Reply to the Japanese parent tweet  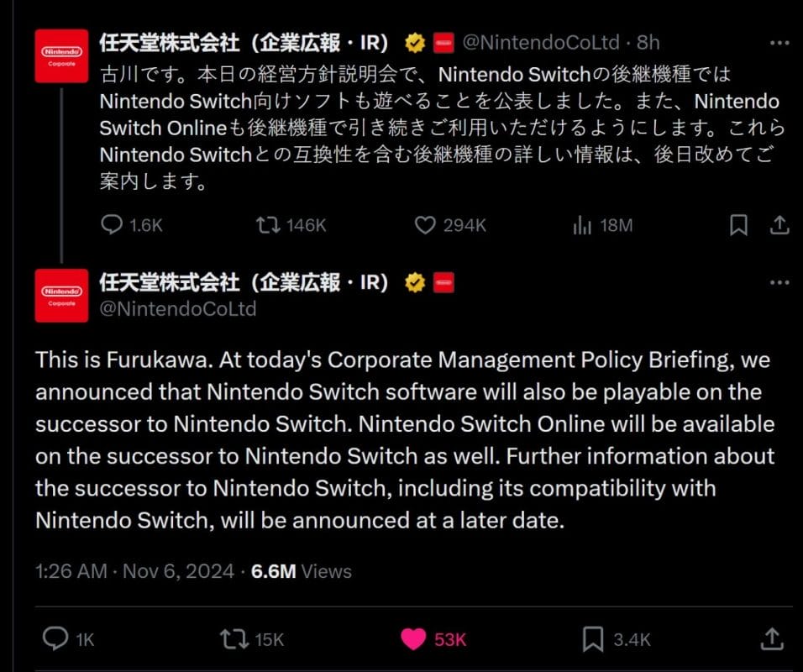112,225
